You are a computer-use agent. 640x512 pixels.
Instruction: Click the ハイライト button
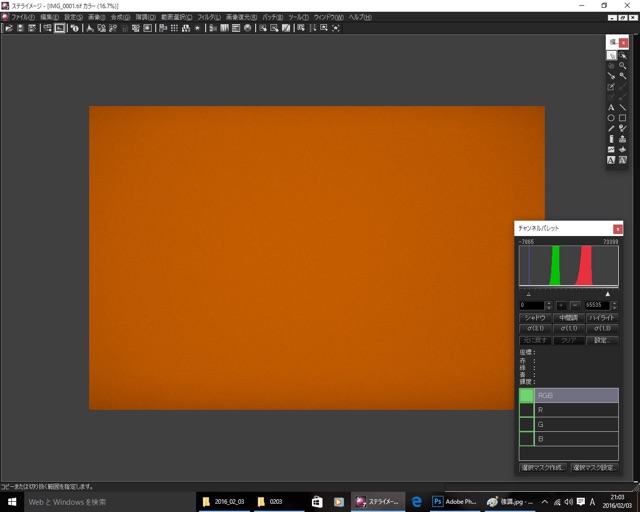602,317
